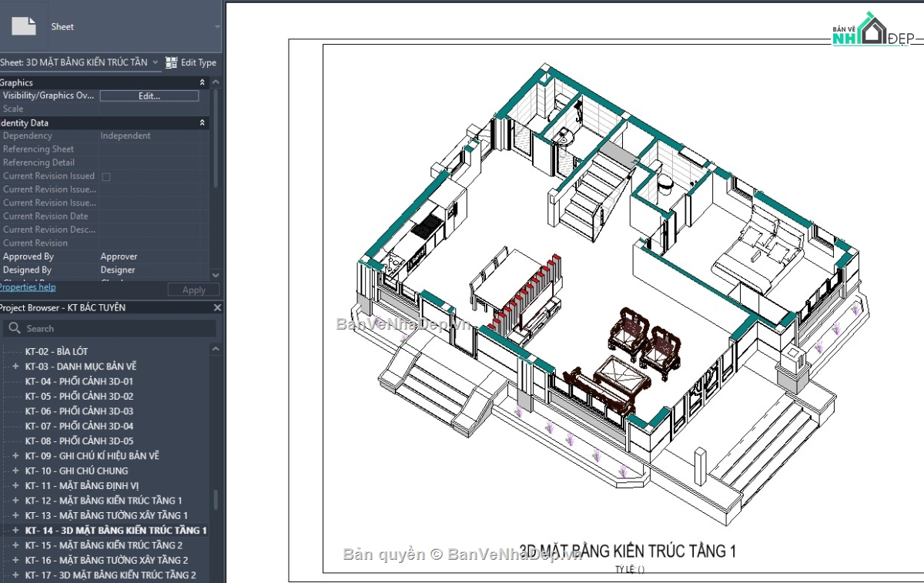
Task: Click the Scale property row
Action: pos(104,109)
